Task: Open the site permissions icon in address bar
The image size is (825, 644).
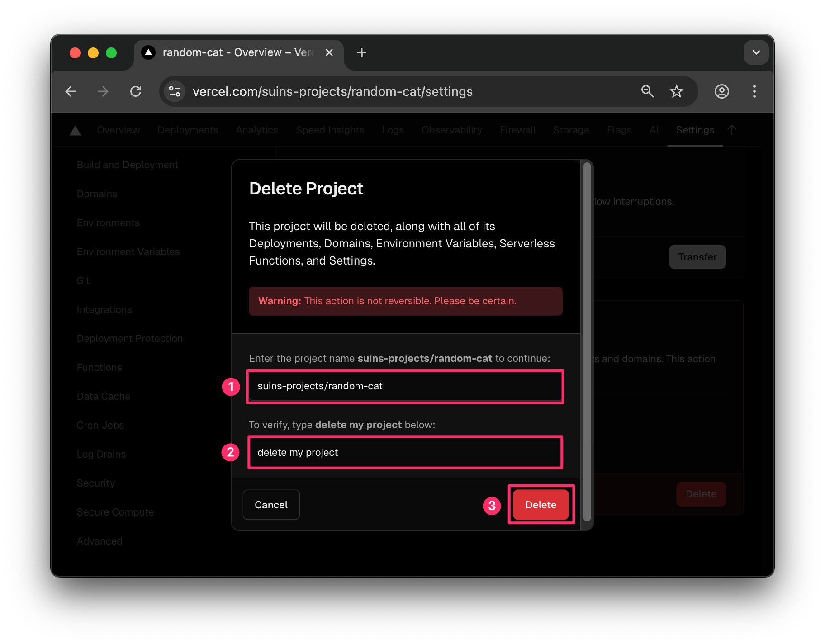Action: pos(175,91)
